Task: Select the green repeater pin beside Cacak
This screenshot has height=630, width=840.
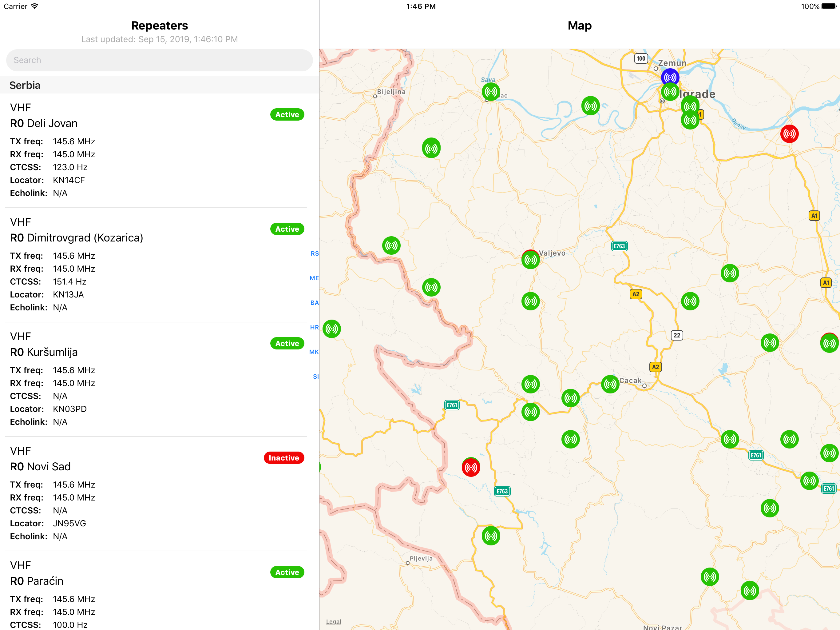Action: coord(610,384)
